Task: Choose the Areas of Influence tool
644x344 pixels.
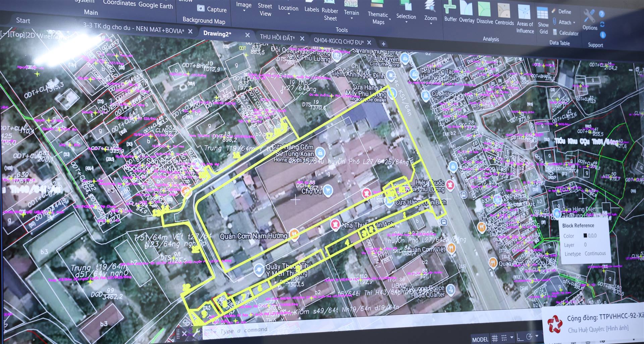Action: pos(525,18)
